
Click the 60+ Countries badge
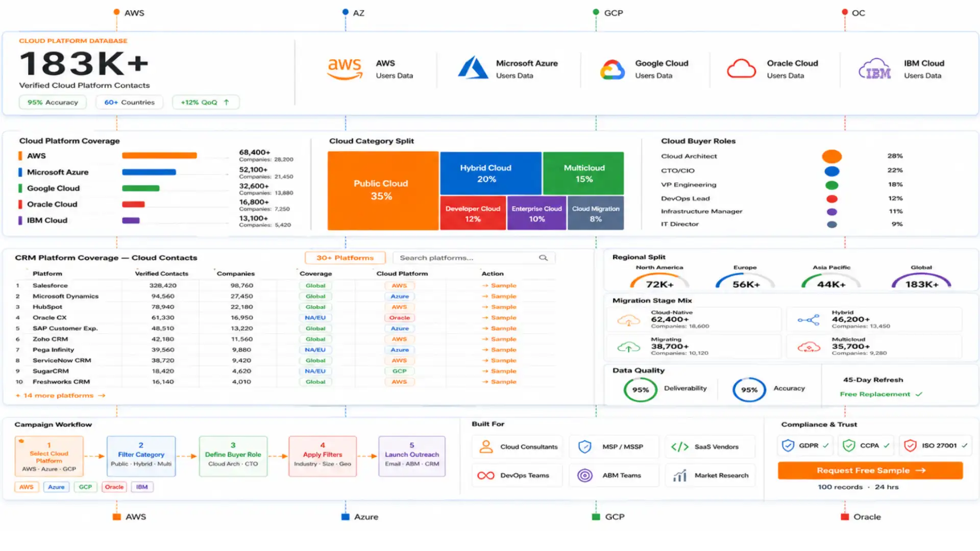point(130,102)
